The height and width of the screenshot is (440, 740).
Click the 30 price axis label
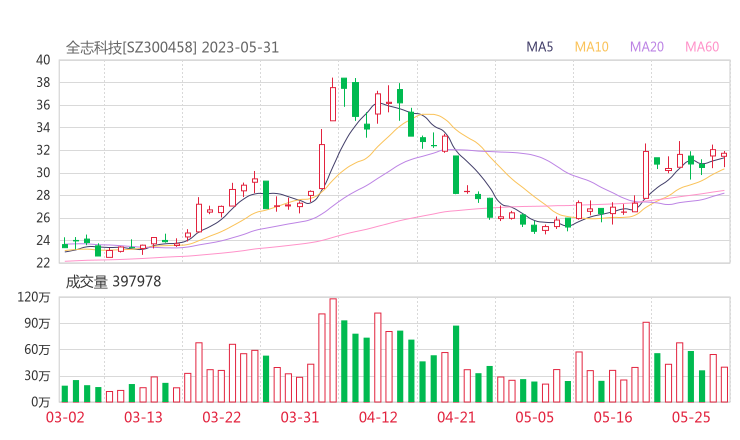coord(43,173)
